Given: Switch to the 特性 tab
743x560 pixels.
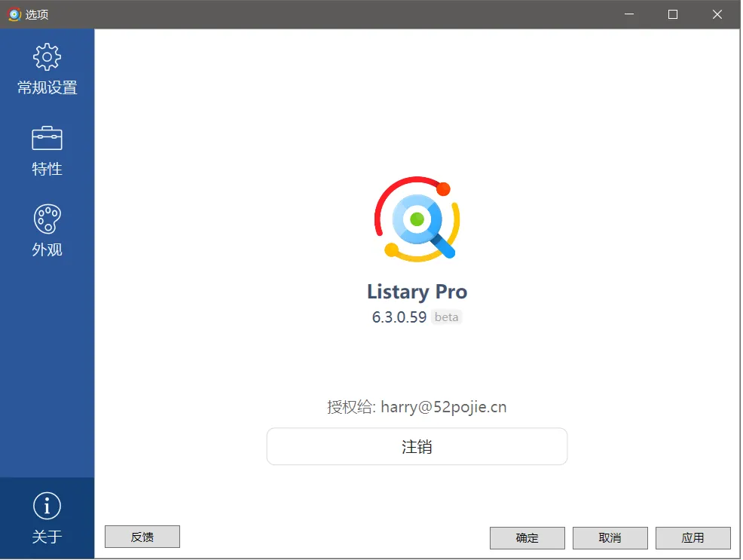Looking at the screenshot, I should coord(47,151).
